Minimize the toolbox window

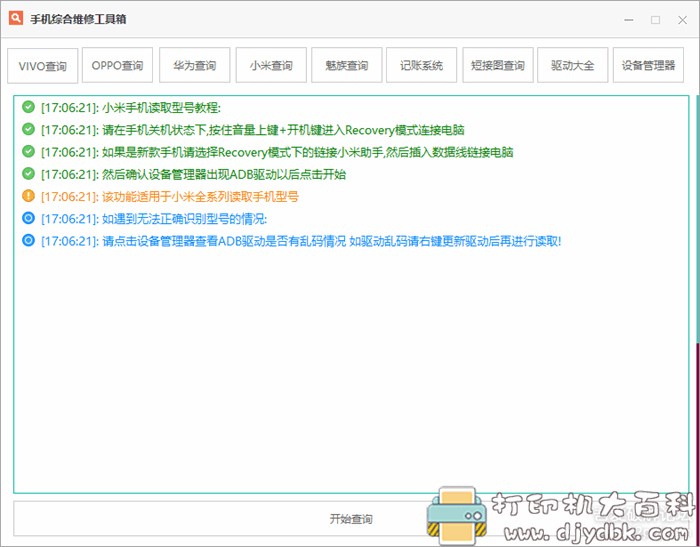629,20
